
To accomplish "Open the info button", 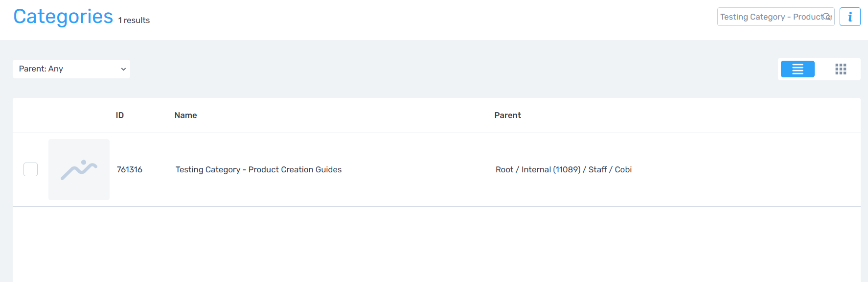I will pyautogui.click(x=850, y=17).
